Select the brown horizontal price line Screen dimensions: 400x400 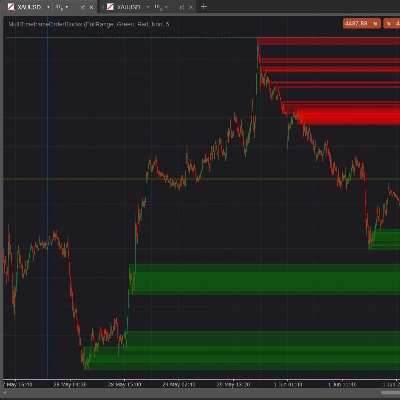[202, 179]
